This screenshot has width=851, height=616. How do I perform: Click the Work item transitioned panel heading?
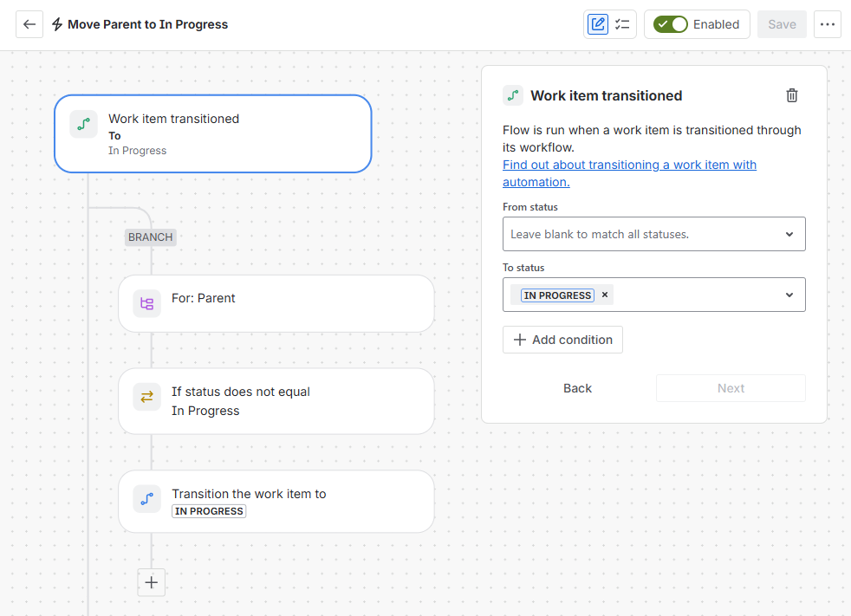(607, 95)
